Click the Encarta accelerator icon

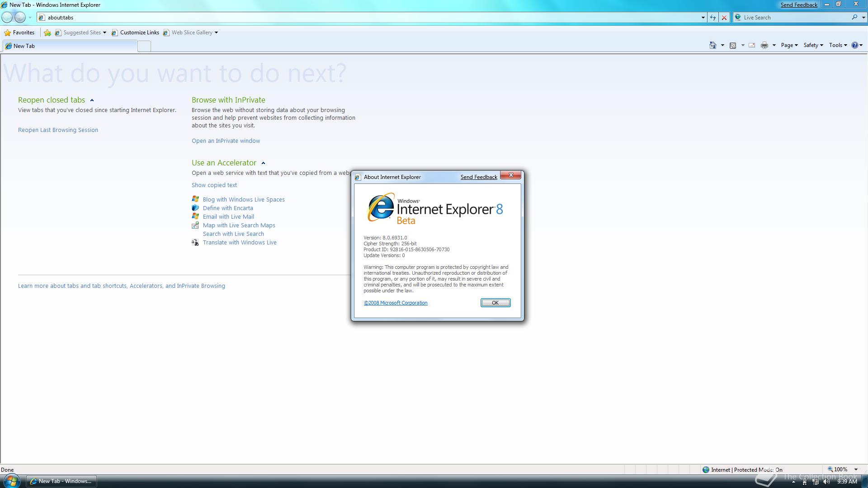195,208
